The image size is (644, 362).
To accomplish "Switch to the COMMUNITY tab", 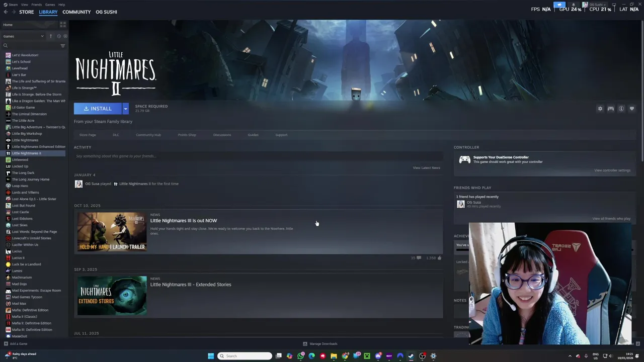I will [76, 12].
